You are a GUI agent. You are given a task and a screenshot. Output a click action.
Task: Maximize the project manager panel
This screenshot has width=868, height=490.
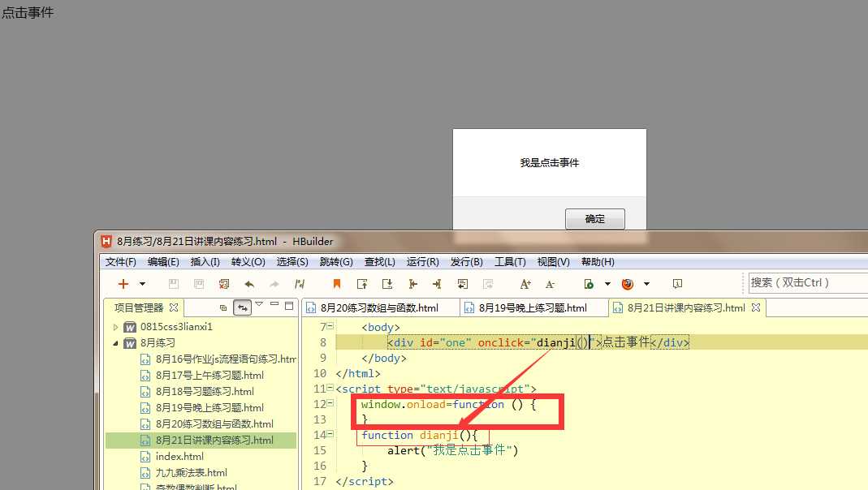coord(289,305)
